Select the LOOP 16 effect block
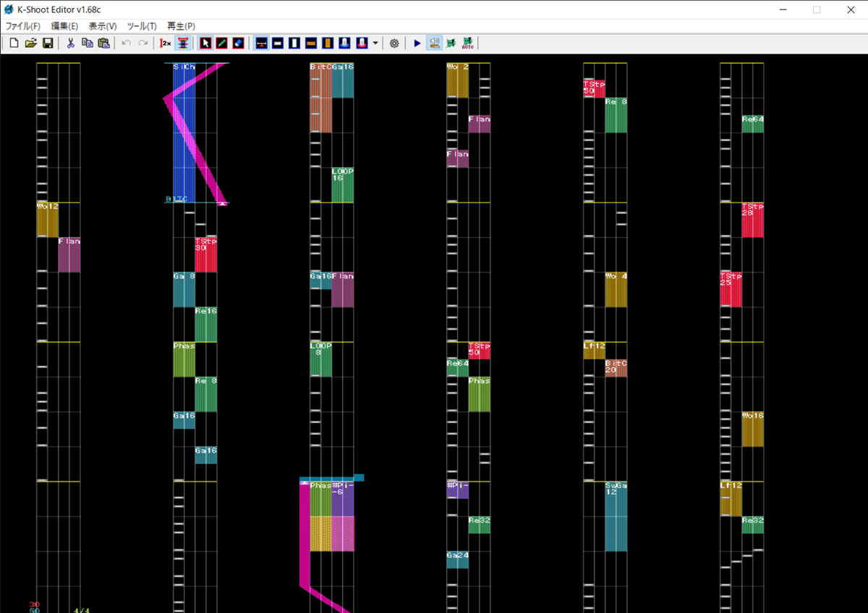 pyautogui.click(x=343, y=185)
